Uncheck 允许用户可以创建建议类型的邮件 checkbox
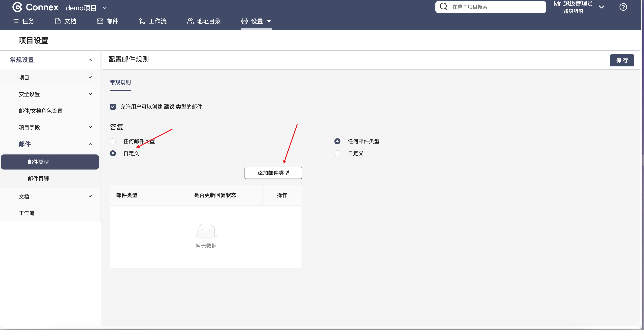Screen dimensions: 644x330 (x=113, y=107)
